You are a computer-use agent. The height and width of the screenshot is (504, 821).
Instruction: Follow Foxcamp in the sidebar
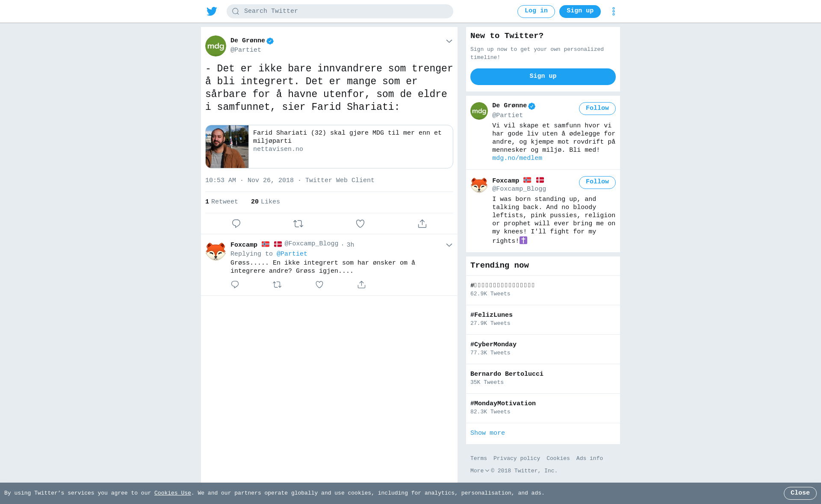(x=597, y=183)
